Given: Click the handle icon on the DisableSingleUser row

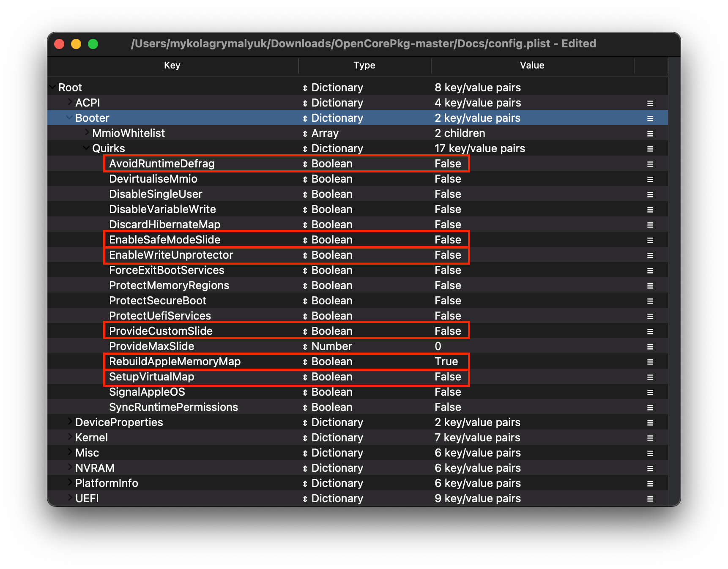Looking at the screenshot, I should point(650,194).
